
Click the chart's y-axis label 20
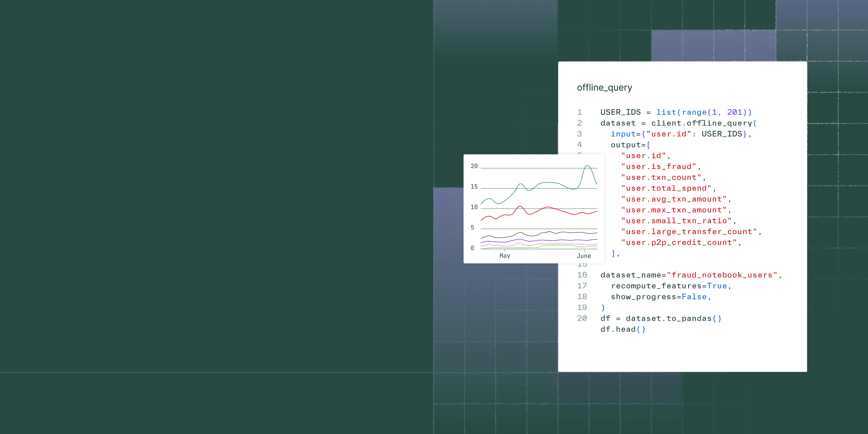click(x=474, y=166)
